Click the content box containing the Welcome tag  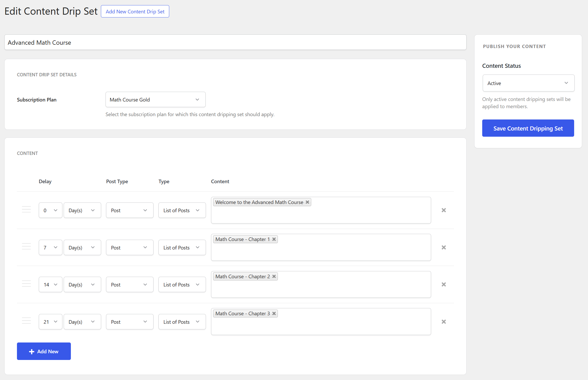(x=321, y=210)
